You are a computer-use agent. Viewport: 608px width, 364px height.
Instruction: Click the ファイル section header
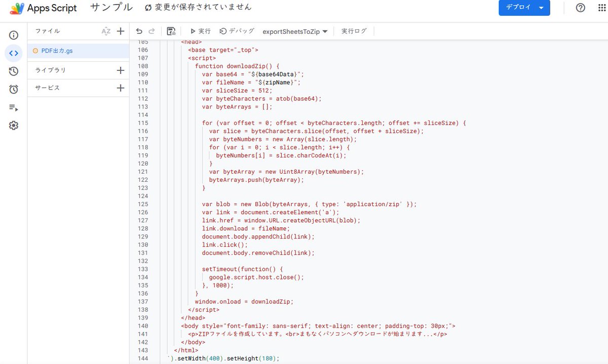coord(48,31)
